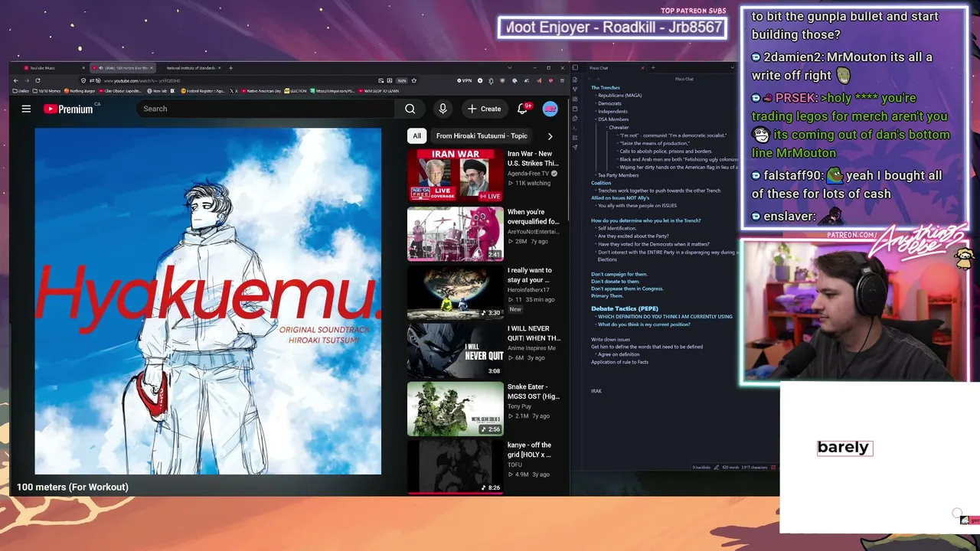980x551 pixels.
Task: Click 'Republicans (MAGA)' bullet in notes
Action: [619, 95]
